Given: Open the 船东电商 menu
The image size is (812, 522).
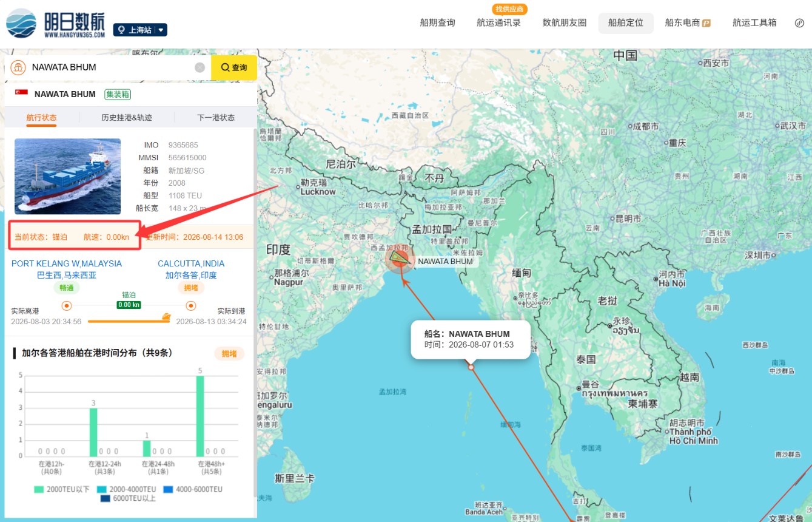Looking at the screenshot, I should click(x=688, y=23).
